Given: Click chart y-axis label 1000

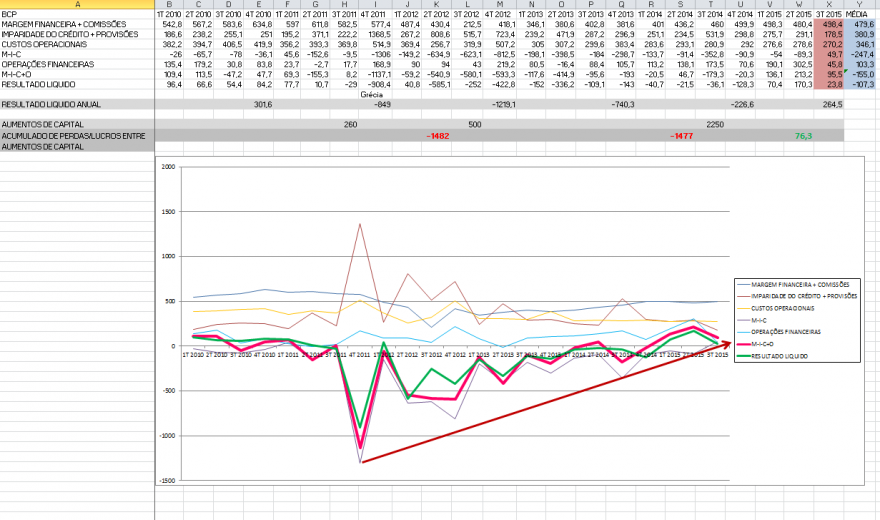Looking at the screenshot, I should [168, 256].
